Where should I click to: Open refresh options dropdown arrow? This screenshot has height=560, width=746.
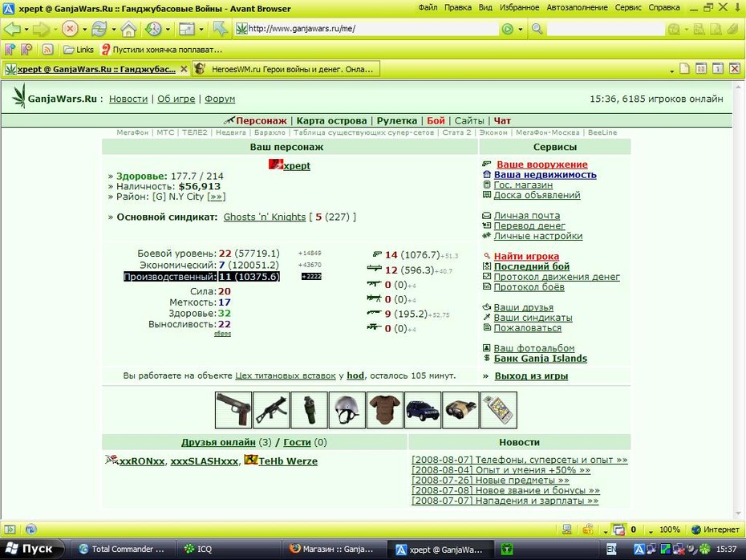114,30
